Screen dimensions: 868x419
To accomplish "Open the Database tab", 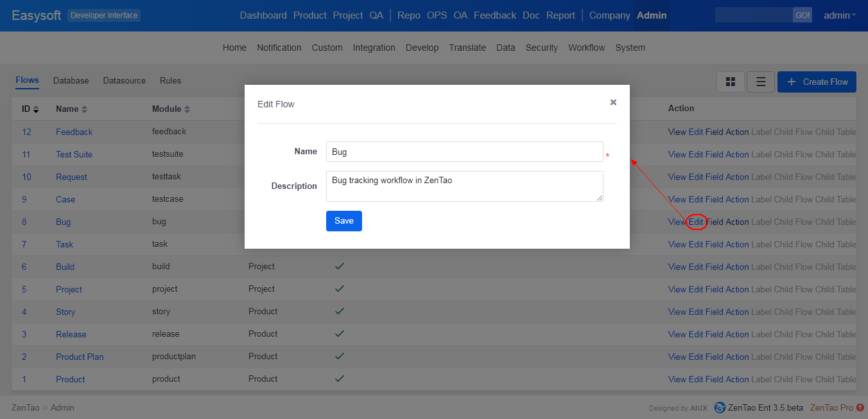I will tap(71, 80).
